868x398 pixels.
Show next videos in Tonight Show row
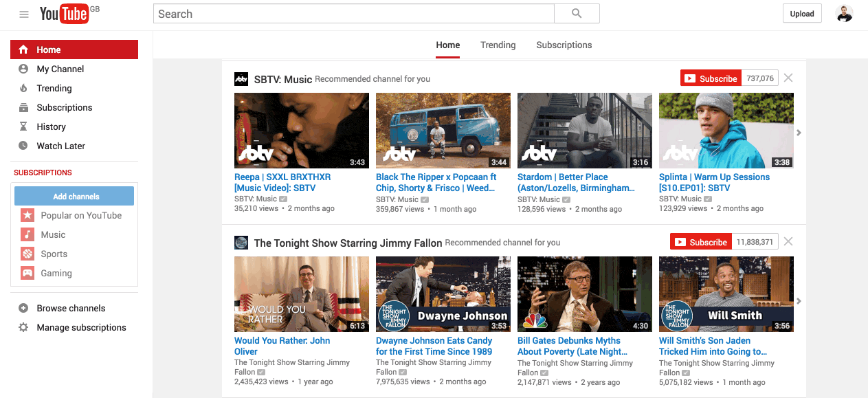pos(799,301)
